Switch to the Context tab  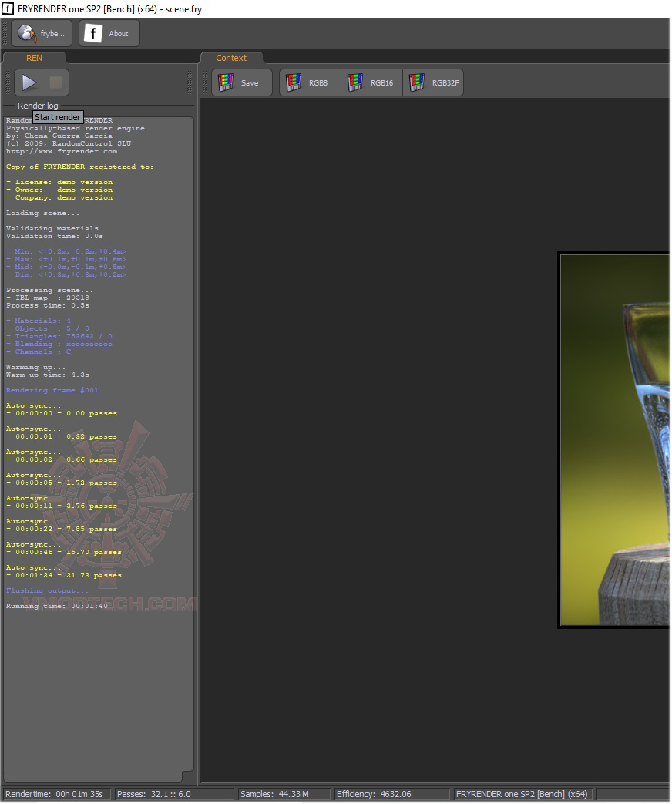[231, 58]
